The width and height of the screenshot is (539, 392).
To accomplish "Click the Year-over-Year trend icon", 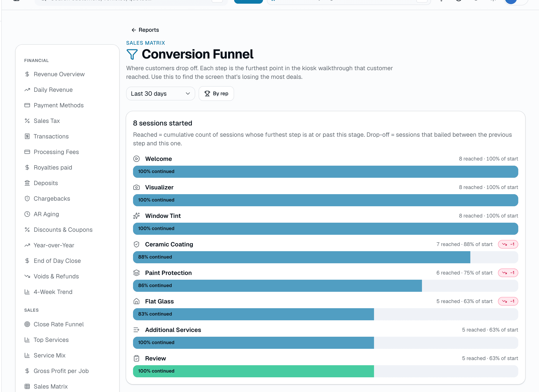I will point(27,245).
